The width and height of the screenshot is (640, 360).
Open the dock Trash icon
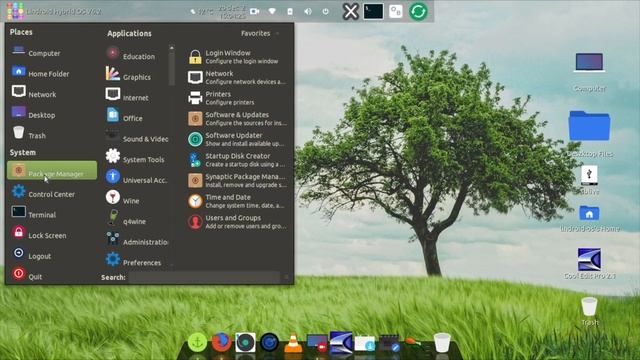[x=442, y=342]
